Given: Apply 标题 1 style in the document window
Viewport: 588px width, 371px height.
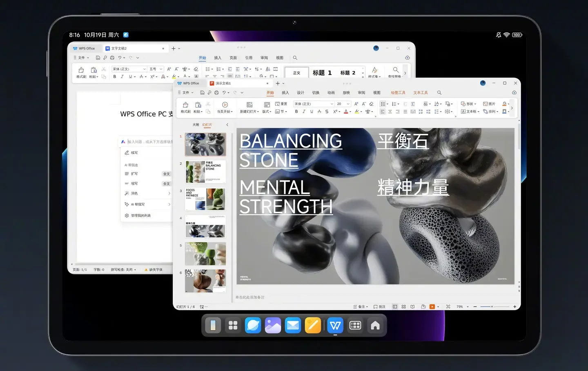Looking at the screenshot, I should coord(322,73).
